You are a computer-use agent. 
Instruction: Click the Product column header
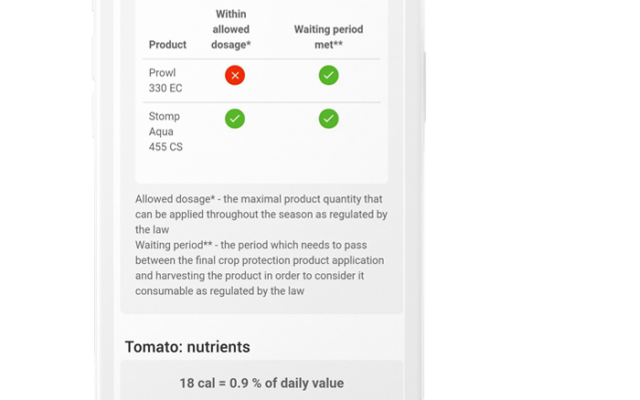pos(167,44)
